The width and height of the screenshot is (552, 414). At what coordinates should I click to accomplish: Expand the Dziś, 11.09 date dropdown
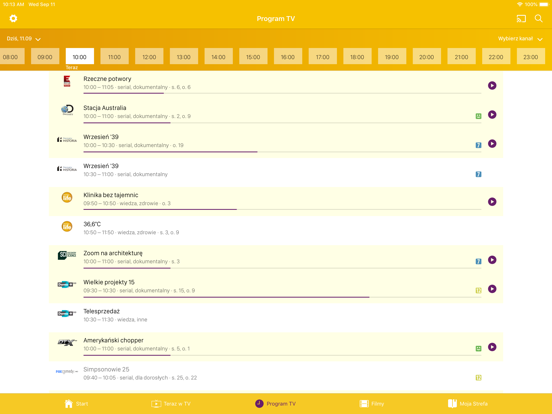point(24,39)
